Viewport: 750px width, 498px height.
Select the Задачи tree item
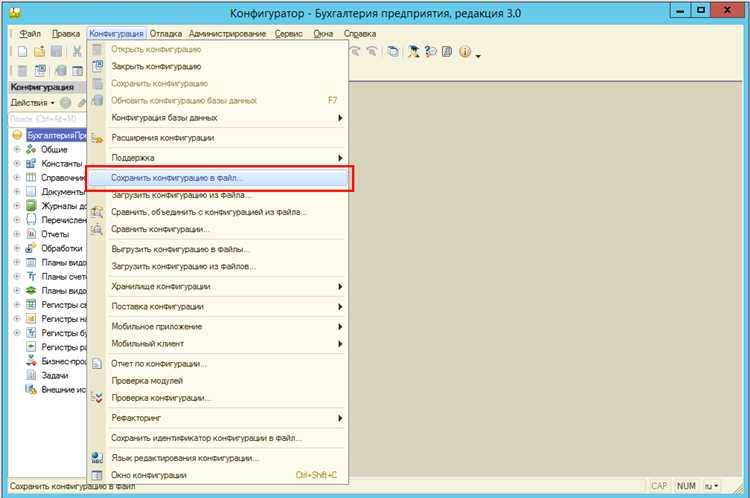coord(55,376)
